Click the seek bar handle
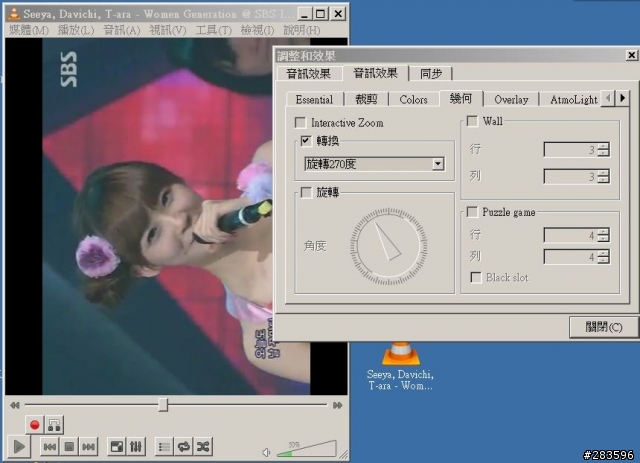Viewport: 640px width, 463px height. click(163, 405)
